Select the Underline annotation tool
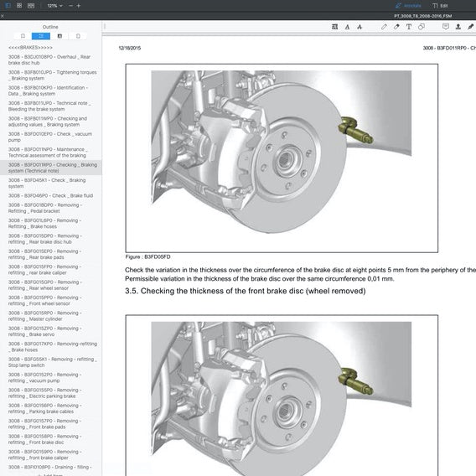This screenshot has width=476, height=476. coord(347,27)
